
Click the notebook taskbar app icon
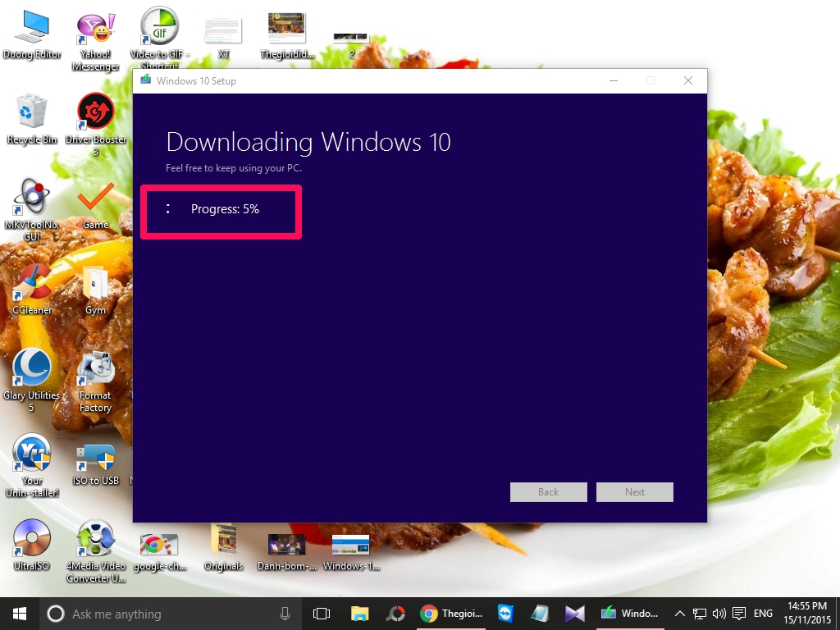[x=540, y=614]
